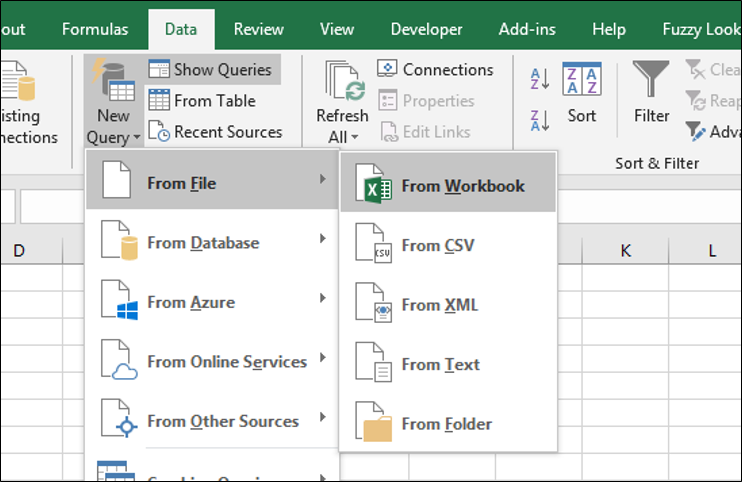Image resolution: width=742 pixels, height=482 pixels.
Task: Sort Z to A descending
Action: pos(540,121)
